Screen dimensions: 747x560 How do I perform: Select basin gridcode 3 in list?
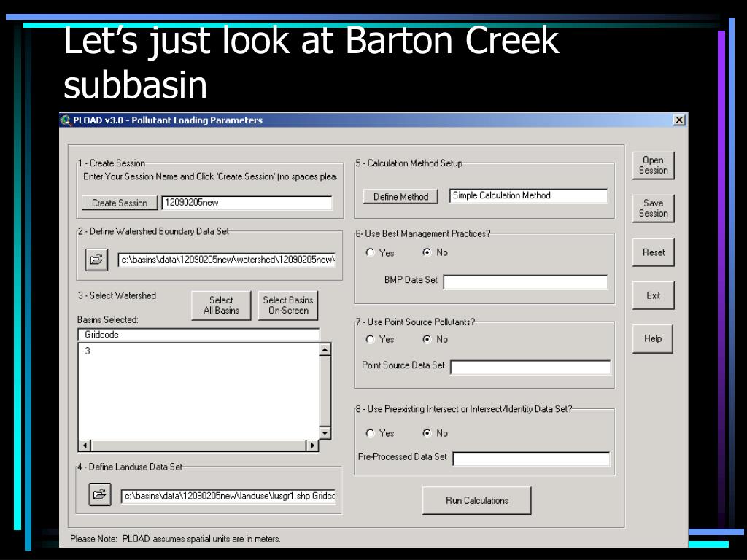coord(88,351)
